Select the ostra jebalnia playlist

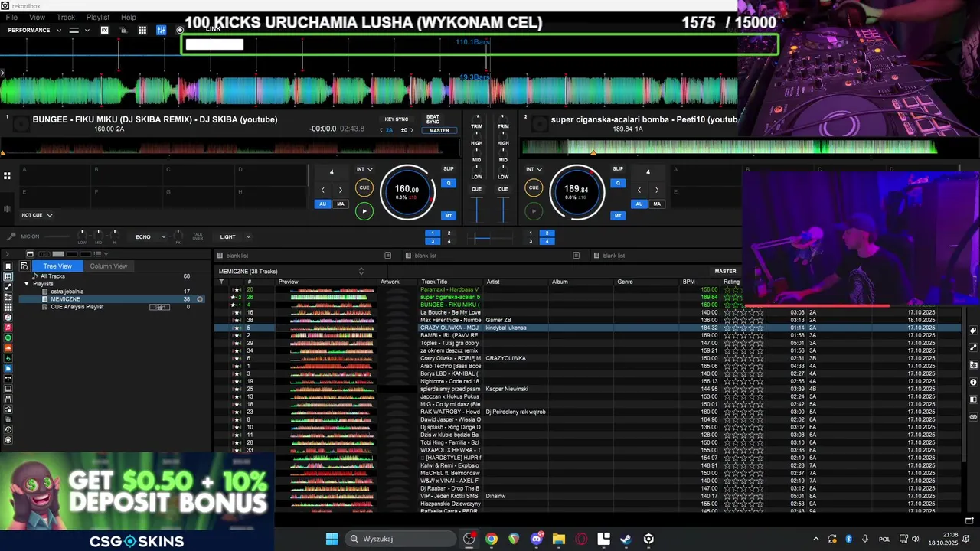tap(67, 292)
